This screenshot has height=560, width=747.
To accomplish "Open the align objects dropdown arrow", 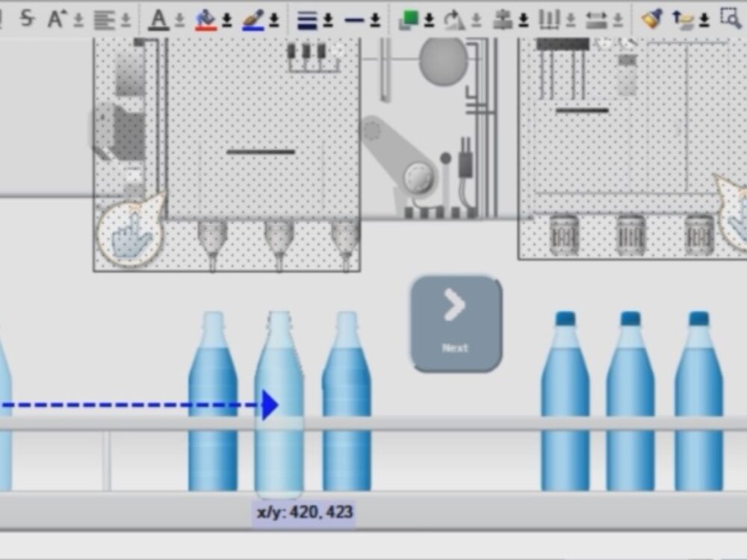I will tap(524, 20).
